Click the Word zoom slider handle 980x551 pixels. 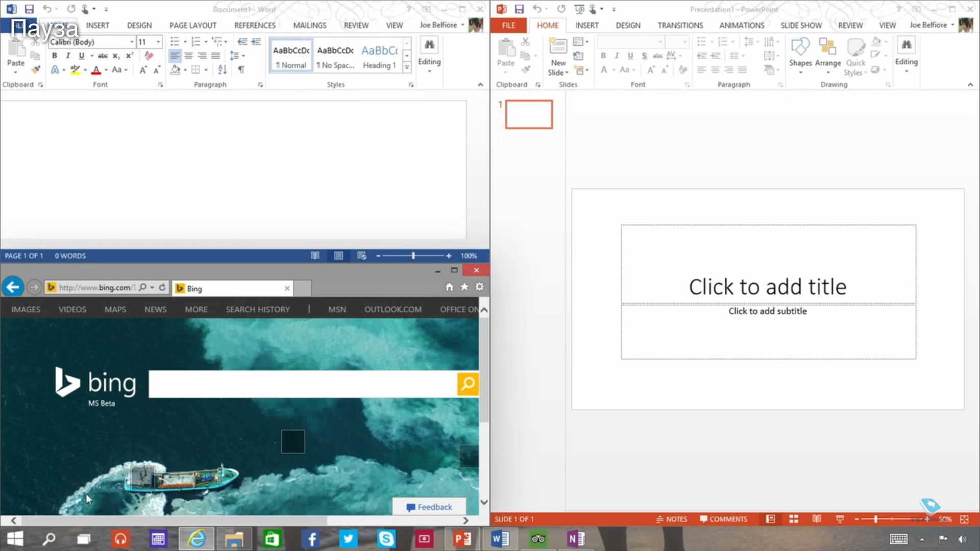coord(413,256)
